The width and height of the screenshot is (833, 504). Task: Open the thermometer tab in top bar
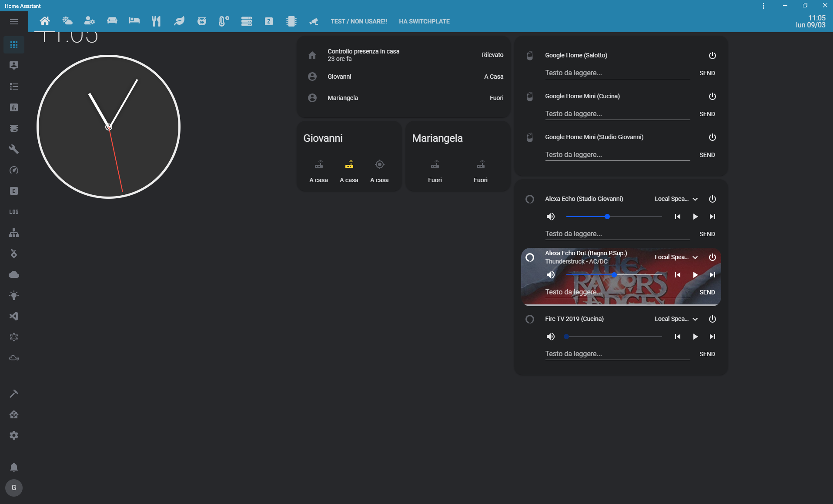(224, 21)
